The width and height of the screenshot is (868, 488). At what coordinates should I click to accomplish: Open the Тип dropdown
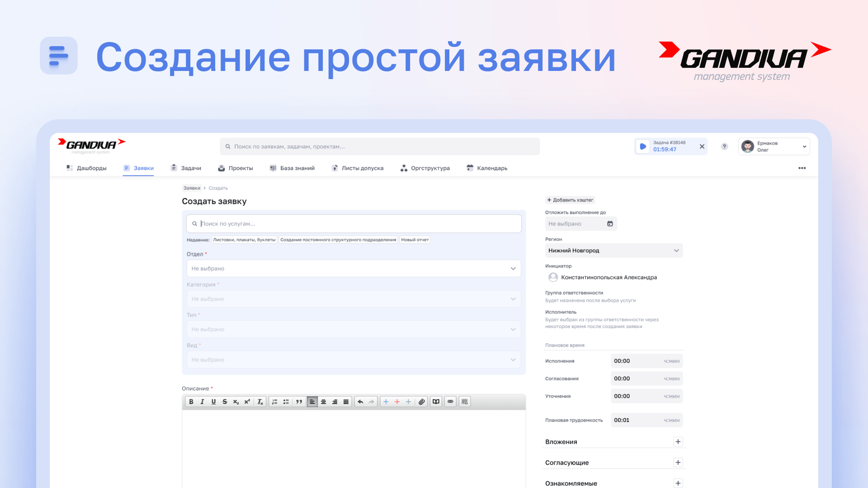(x=354, y=329)
